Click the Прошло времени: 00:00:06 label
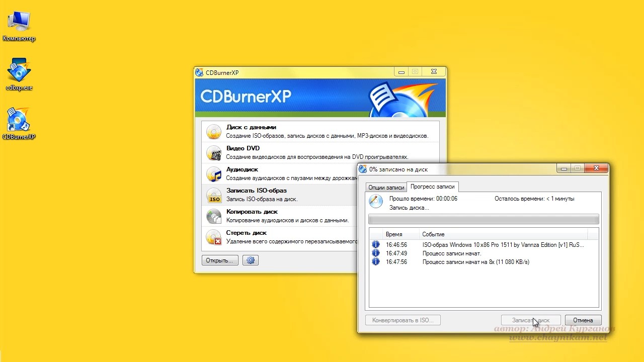644x362 pixels. (423, 199)
